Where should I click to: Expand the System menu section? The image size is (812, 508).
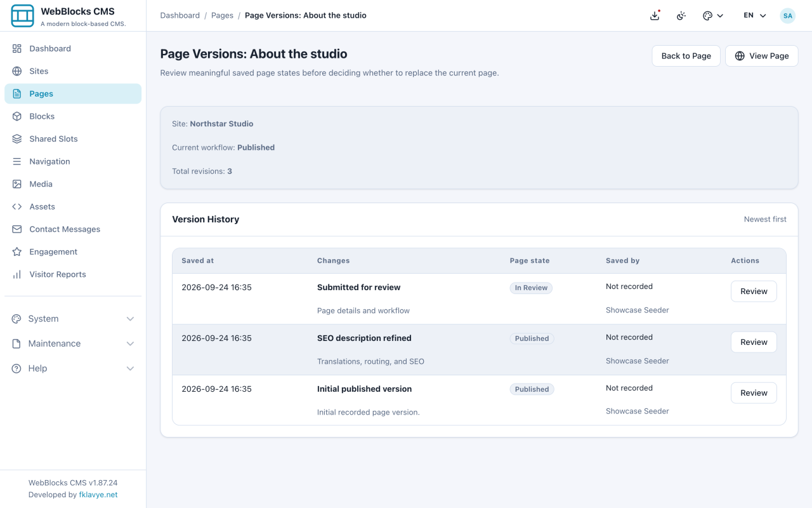click(x=73, y=319)
